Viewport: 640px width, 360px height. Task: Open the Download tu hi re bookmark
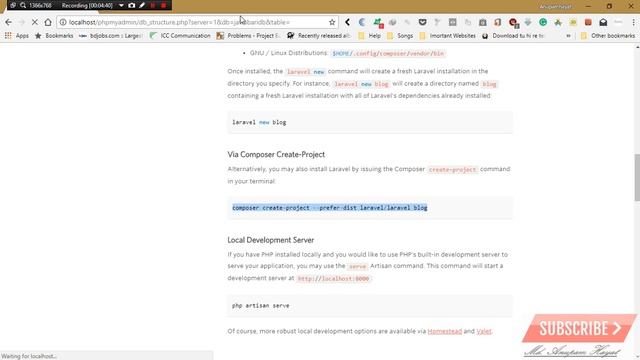pyautogui.click(x=513, y=36)
